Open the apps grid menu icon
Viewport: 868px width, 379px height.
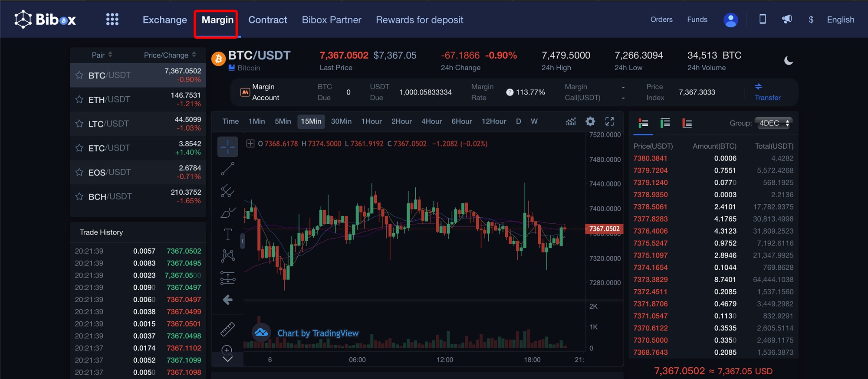(x=112, y=20)
